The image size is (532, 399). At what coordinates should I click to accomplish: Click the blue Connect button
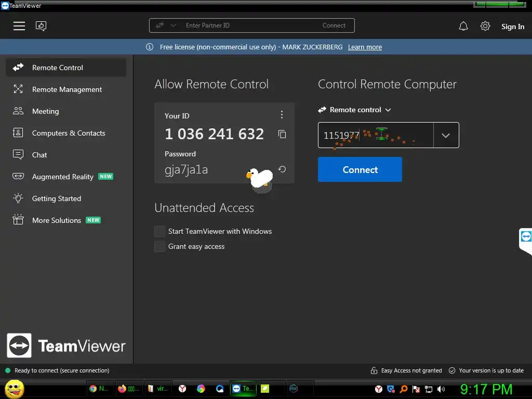coord(360,169)
